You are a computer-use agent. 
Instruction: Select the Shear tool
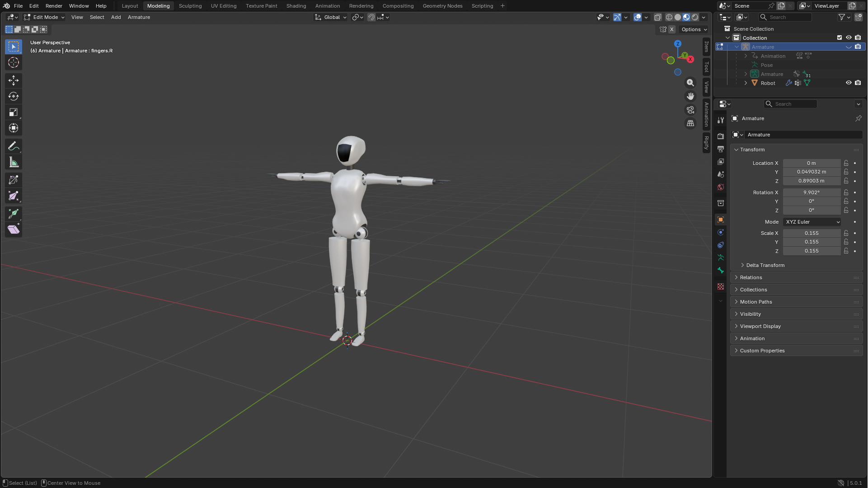pyautogui.click(x=14, y=230)
